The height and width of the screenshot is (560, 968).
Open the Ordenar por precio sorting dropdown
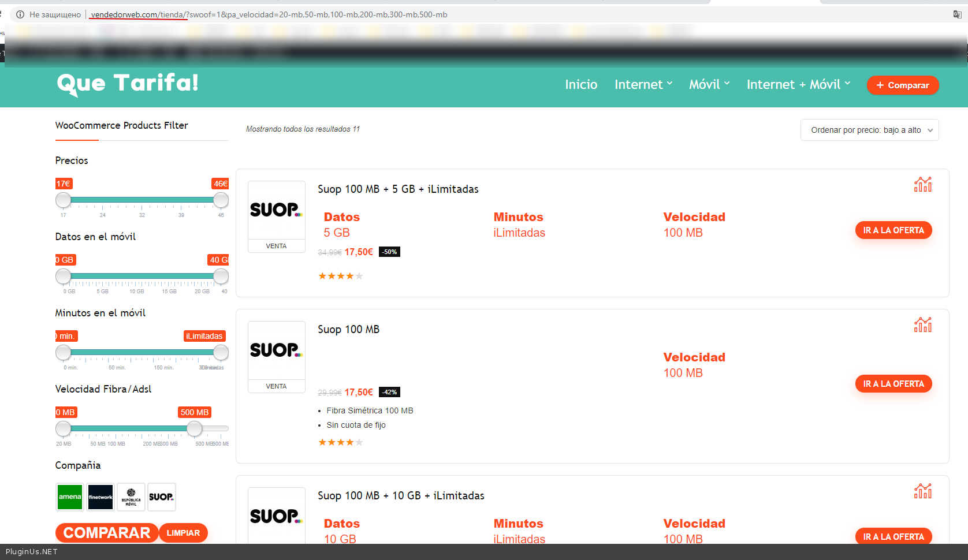pyautogui.click(x=869, y=130)
